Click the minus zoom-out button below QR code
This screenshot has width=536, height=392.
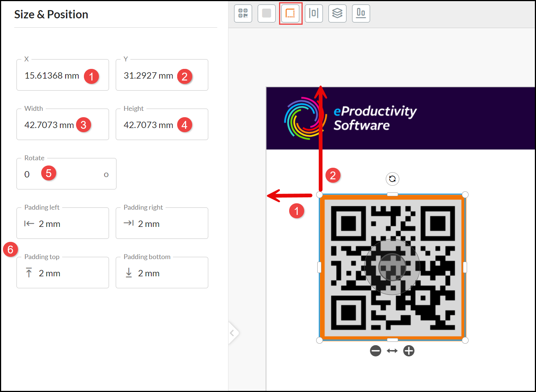point(375,351)
